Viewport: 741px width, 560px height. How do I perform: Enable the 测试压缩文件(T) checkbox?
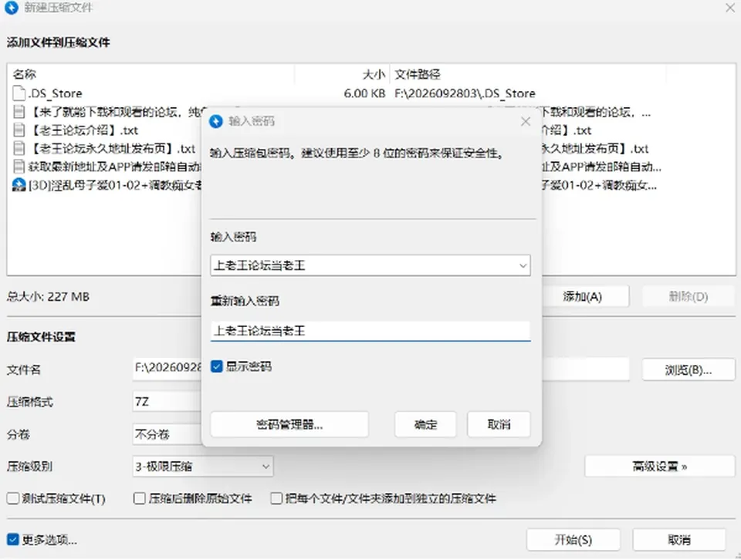[13, 498]
